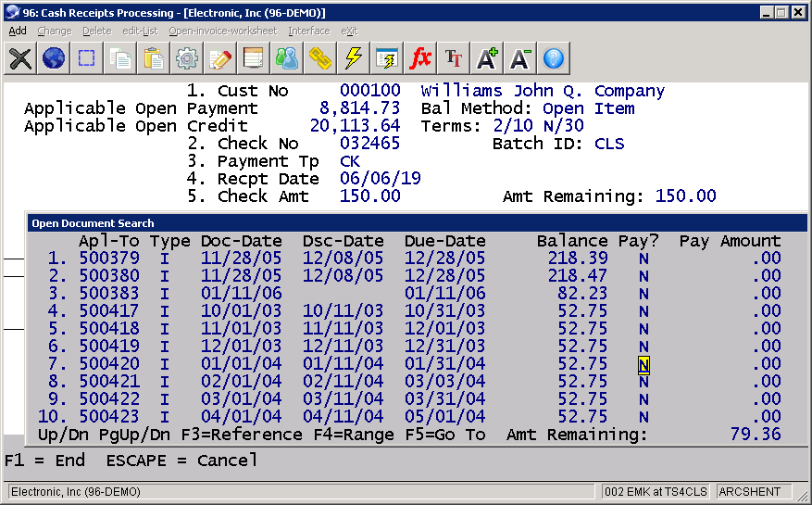This screenshot has width=812, height=505.
Task: Click the F4=Range hint text
Action: pyautogui.click(x=353, y=435)
